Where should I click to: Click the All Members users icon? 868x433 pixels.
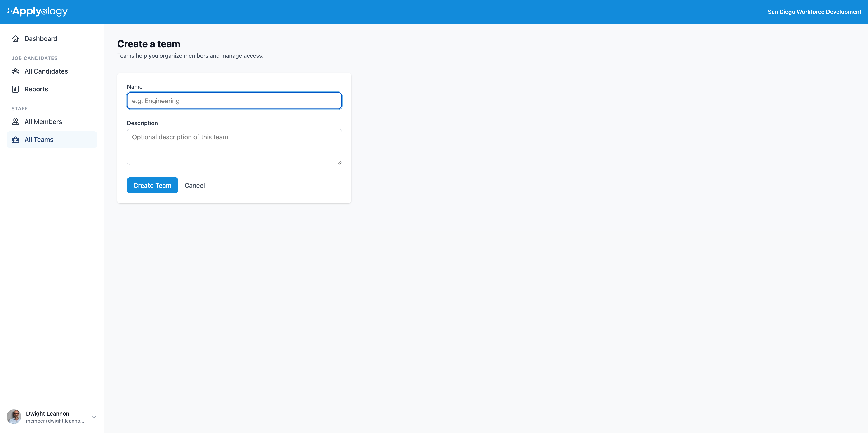pos(16,122)
